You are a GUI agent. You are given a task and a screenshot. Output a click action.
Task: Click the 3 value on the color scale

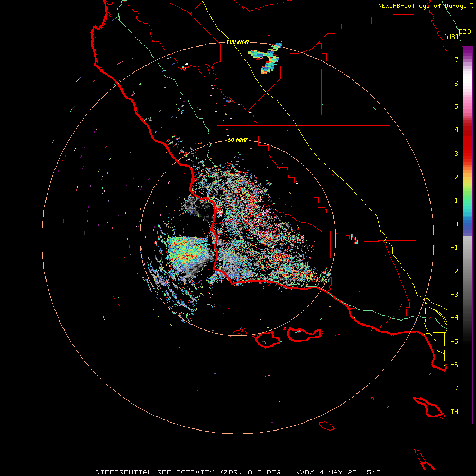[456, 153]
